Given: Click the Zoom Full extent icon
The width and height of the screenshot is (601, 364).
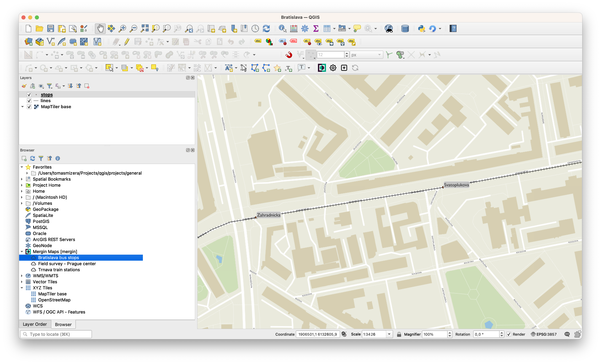Looking at the screenshot, I should point(144,29).
